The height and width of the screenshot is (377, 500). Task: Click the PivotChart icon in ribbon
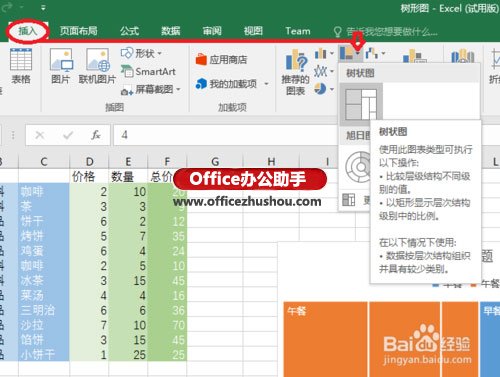point(414,56)
